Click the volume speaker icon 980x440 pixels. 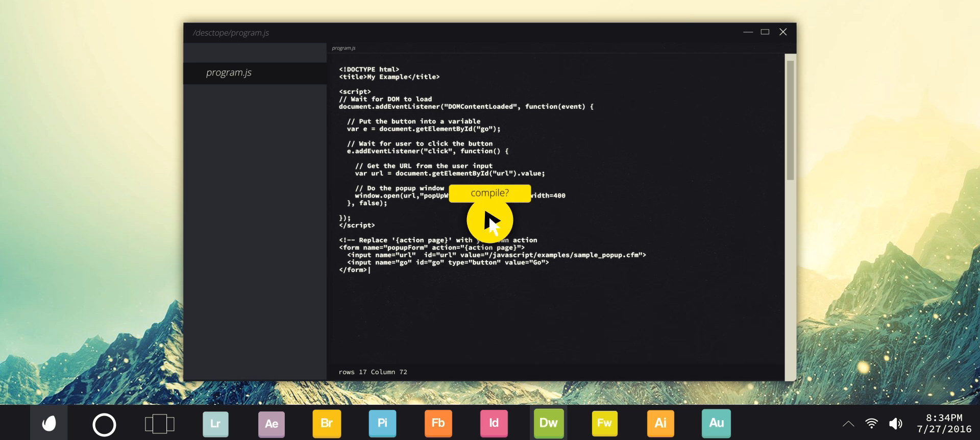[895, 423]
